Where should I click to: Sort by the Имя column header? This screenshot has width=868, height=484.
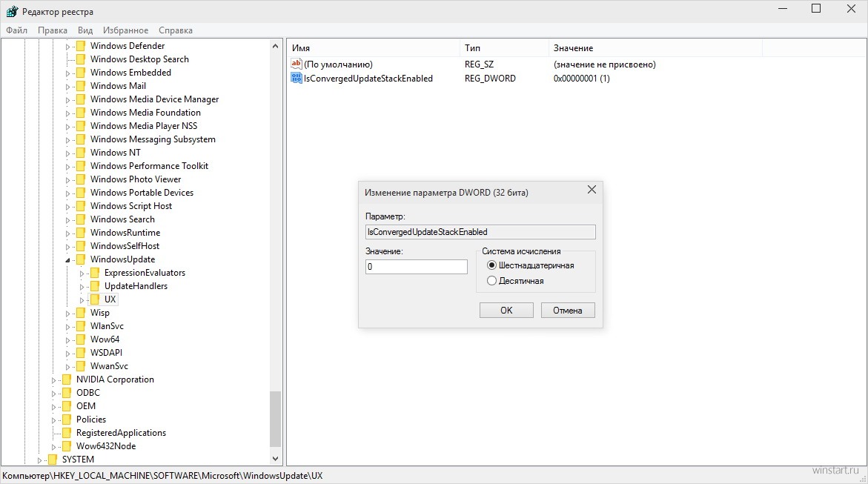tap(374, 48)
